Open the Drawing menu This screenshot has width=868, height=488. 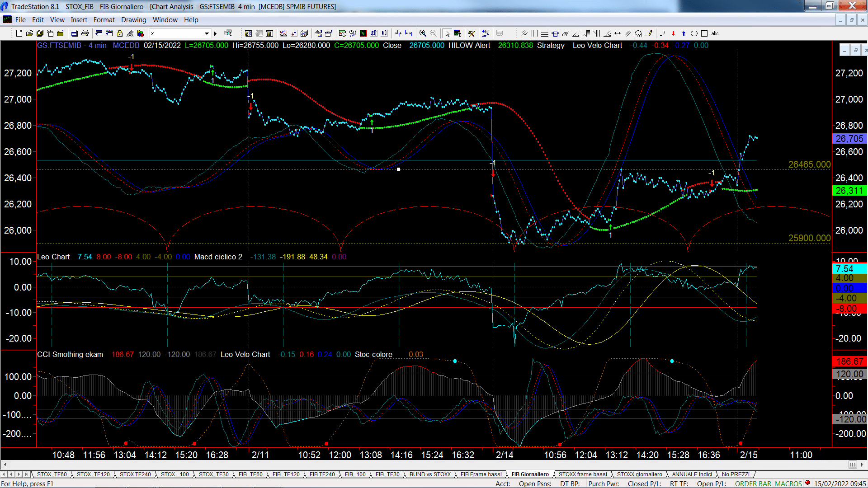[x=133, y=20]
